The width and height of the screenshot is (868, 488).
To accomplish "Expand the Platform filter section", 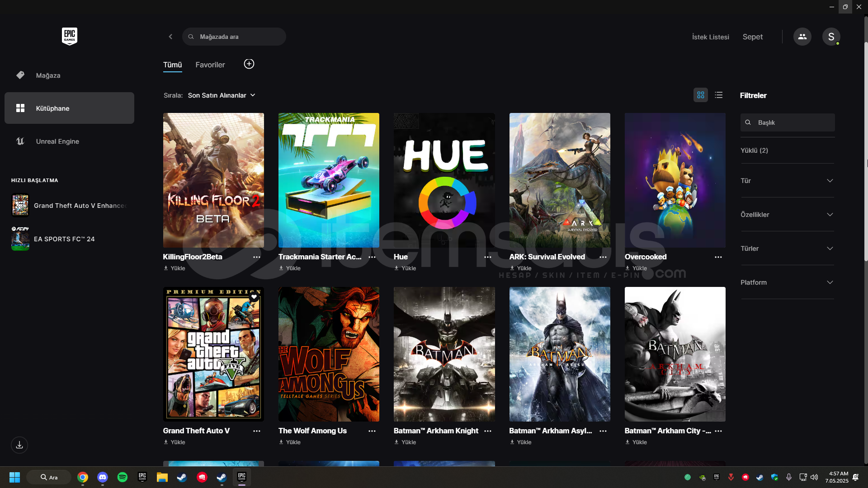I will click(x=787, y=282).
